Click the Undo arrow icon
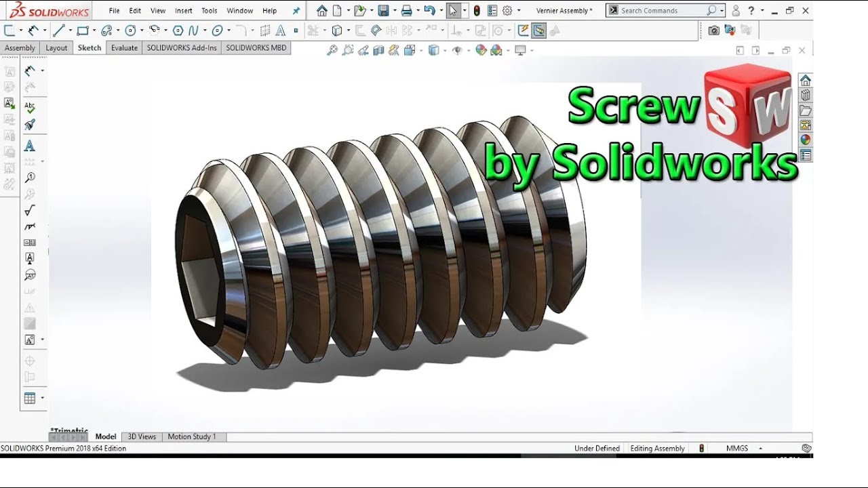Image resolution: width=868 pixels, height=488 pixels. click(429, 10)
